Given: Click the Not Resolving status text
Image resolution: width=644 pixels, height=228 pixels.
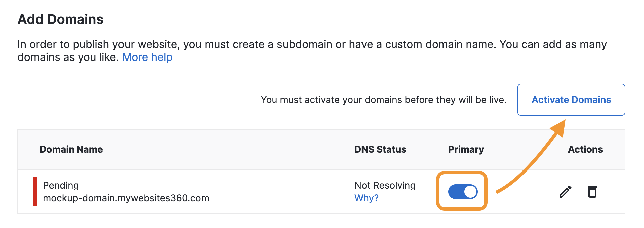Looking at the screenshot, I should pos(385,185).
